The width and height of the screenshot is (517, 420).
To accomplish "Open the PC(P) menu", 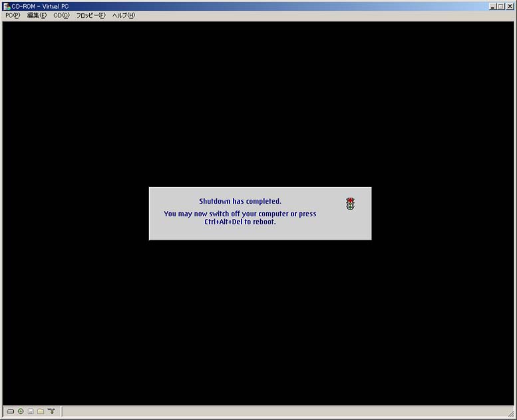I will (13, 15).
